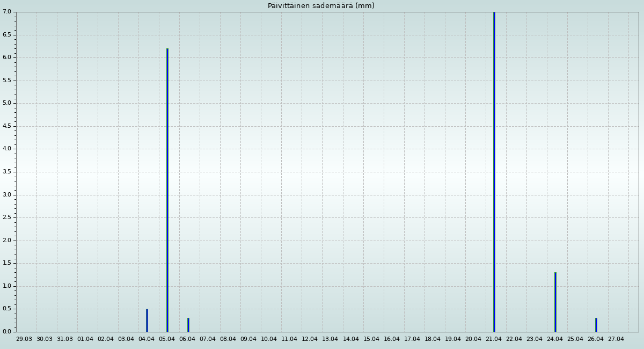Viewport: 644px width, 349px height.
Task: Click the 0.0 y-axis label
Action: click(x=6, y=331)
